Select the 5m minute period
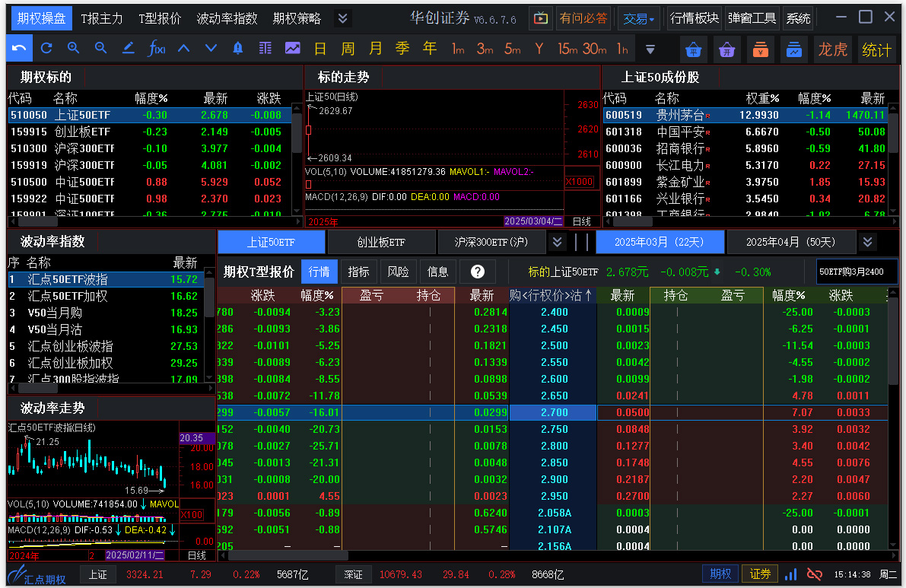 513,49
